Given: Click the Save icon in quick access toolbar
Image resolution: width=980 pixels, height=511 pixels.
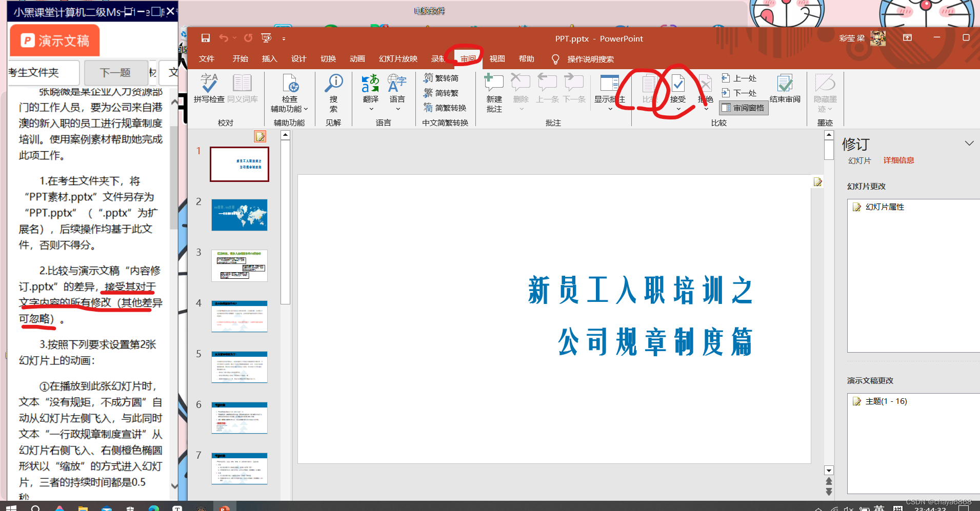Looking at the screenshot, I should [206, 38].
